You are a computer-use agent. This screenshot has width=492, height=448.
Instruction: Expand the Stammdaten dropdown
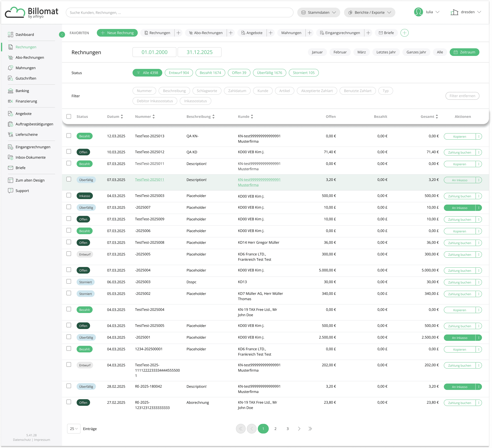(x=318, y=12)
